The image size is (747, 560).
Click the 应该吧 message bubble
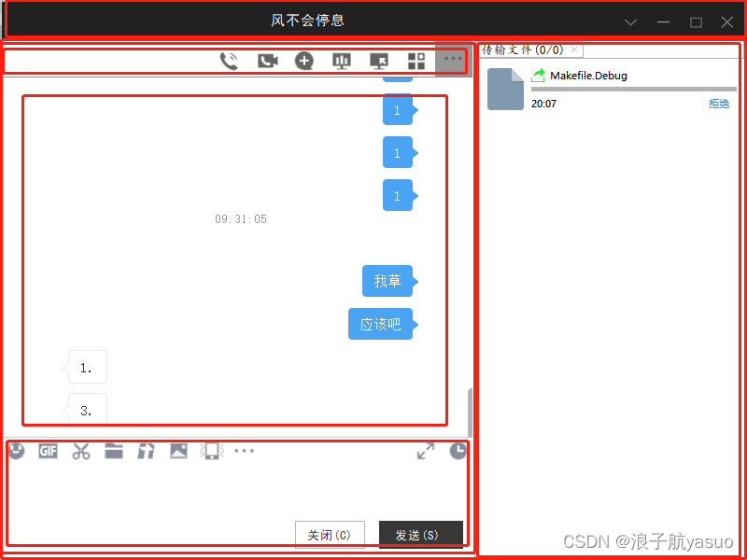point(380,324)
